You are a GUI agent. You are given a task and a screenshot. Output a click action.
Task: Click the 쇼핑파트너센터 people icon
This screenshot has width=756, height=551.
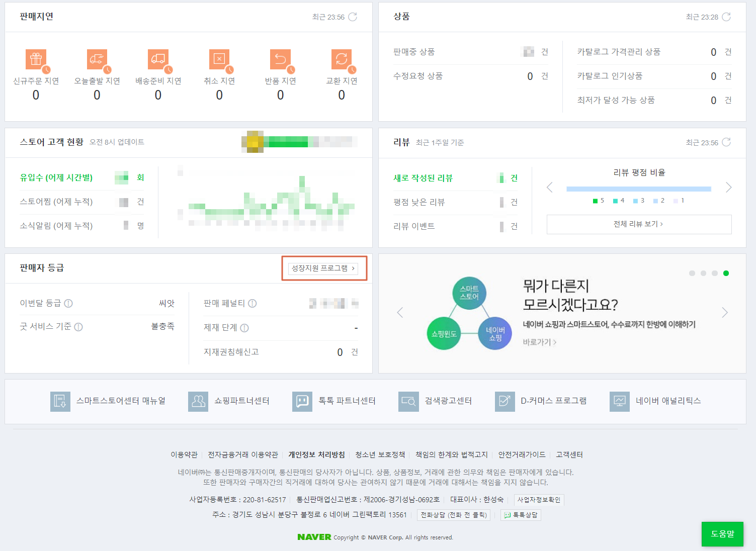click(198, 402)
